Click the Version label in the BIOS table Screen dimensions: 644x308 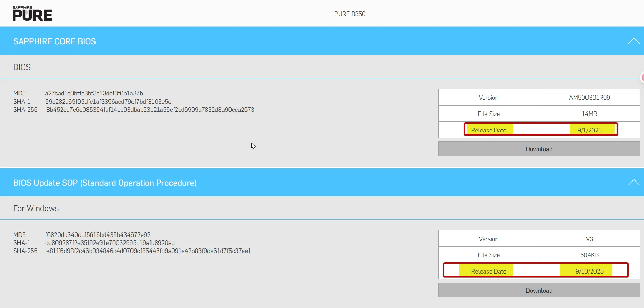click(x=489, y=98)
